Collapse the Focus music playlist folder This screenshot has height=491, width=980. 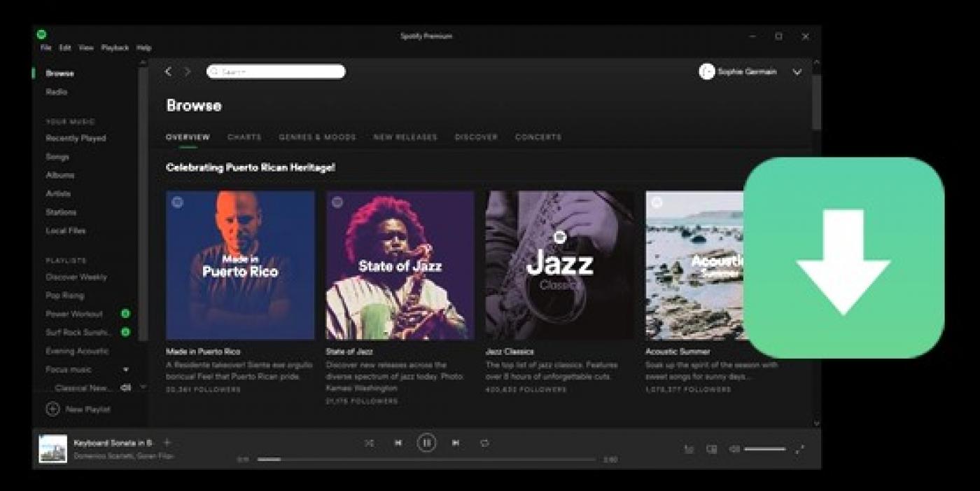pos(126,369)
